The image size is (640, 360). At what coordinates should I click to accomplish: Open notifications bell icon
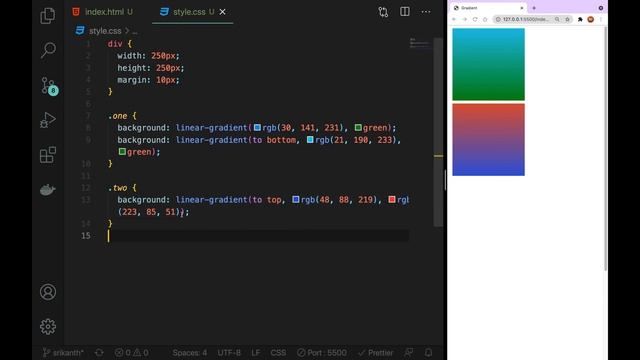pos(428,353)
